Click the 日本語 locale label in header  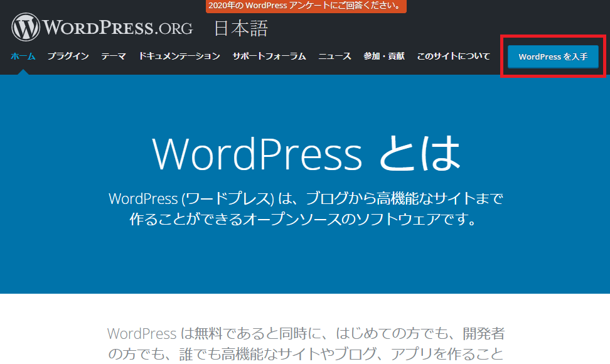click(x=240, y=28)
